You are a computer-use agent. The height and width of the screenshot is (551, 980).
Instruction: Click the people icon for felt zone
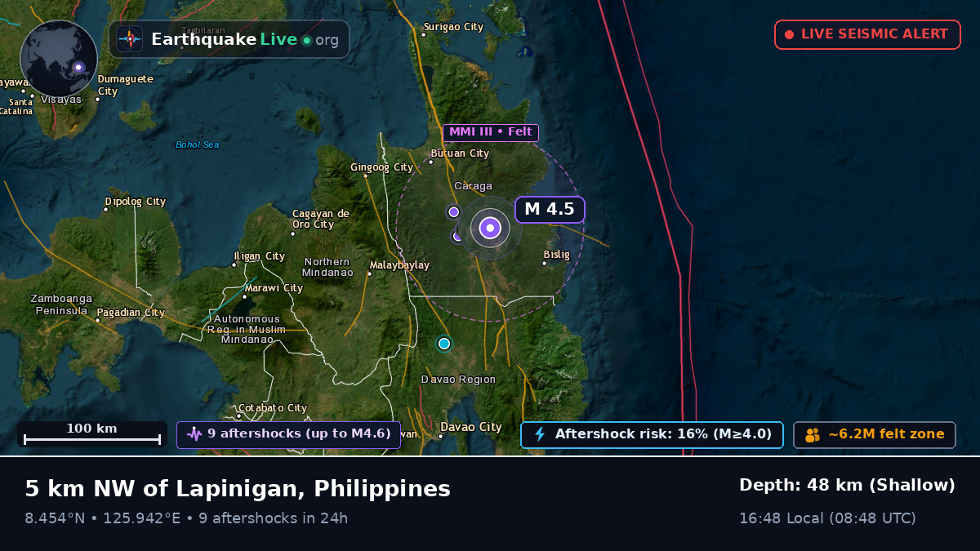pos(813,435)
